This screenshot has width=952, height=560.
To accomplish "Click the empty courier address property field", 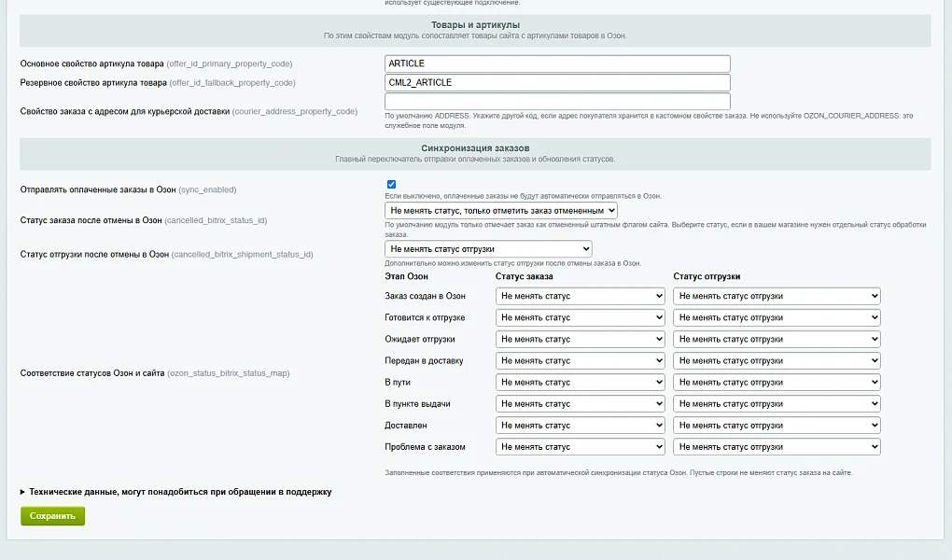I will (x=557, y=102).
